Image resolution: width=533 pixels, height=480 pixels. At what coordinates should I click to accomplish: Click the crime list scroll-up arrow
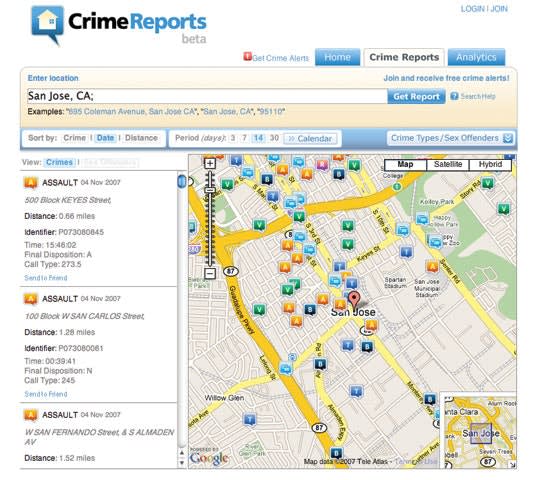click(x=182, y=453)
